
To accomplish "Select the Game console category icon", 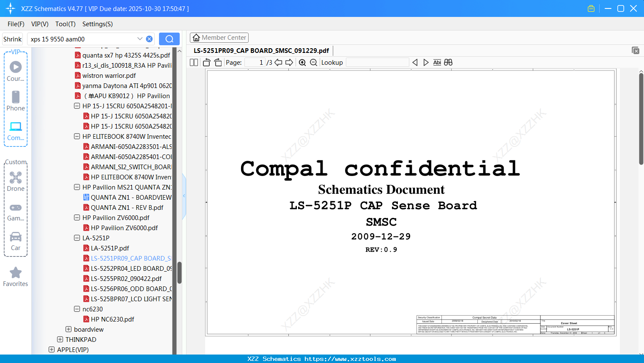I will pos(16,212).
